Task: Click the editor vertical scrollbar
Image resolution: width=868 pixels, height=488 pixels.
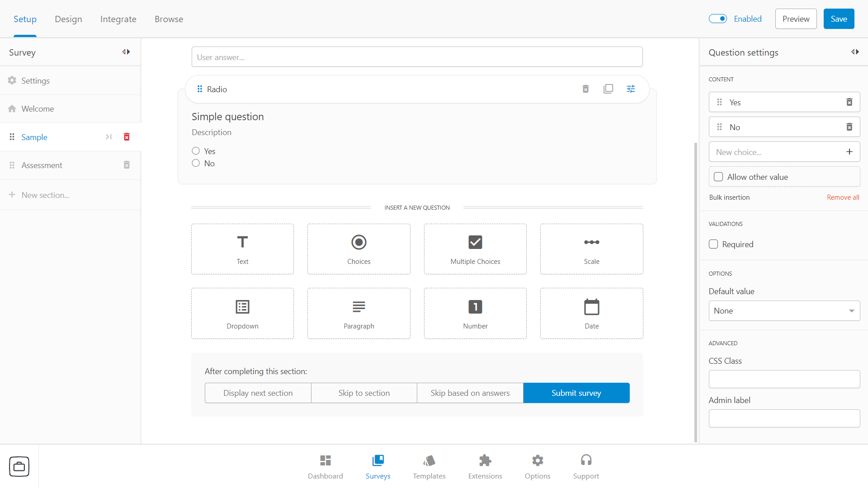Action: coord(696,292)
